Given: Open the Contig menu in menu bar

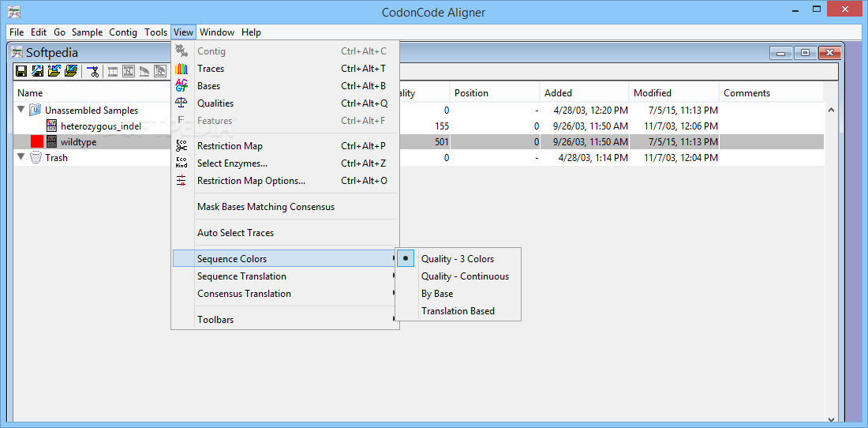Looking at the screenshot, I should [123, 32].
